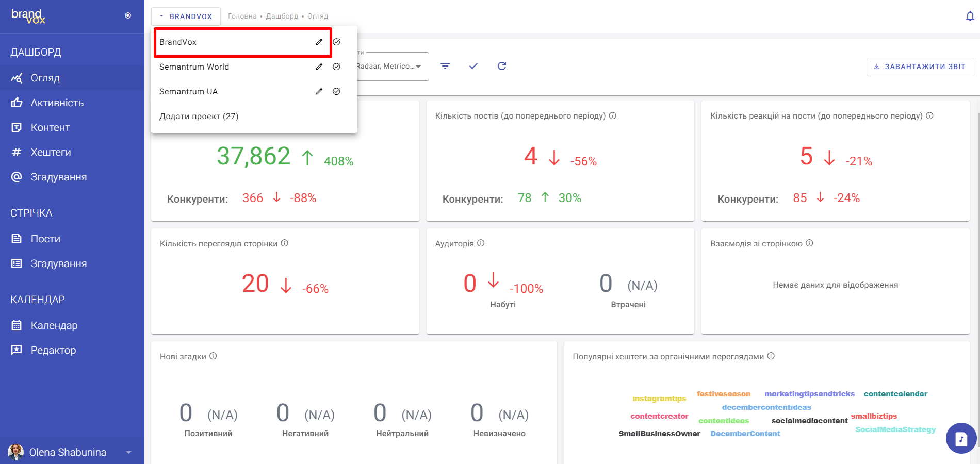Viewport: 980px width, 464px height.
Task: Open the floating music-note file button
Action: (x=961, y=439)
